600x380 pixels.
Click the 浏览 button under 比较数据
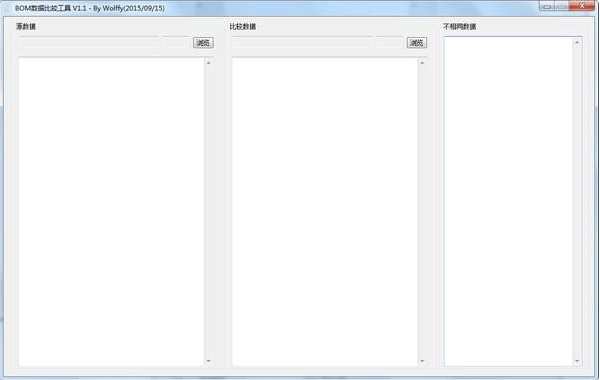(x=417, y=43)
